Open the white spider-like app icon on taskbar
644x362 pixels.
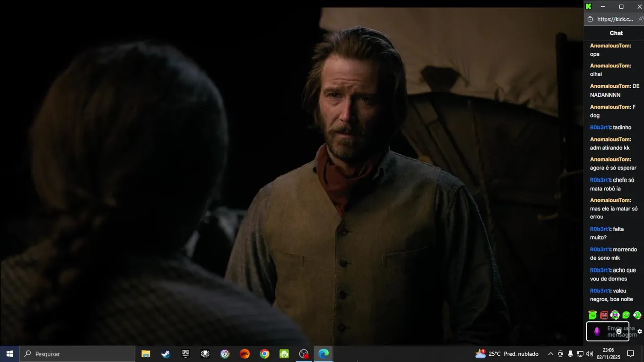pyautogui.click(x=205, y=354)
